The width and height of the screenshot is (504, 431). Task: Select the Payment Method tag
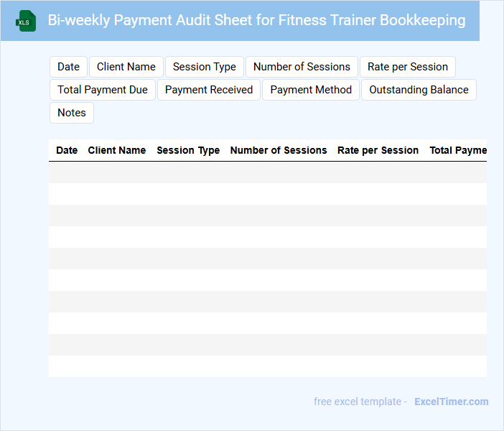(311, 90)
